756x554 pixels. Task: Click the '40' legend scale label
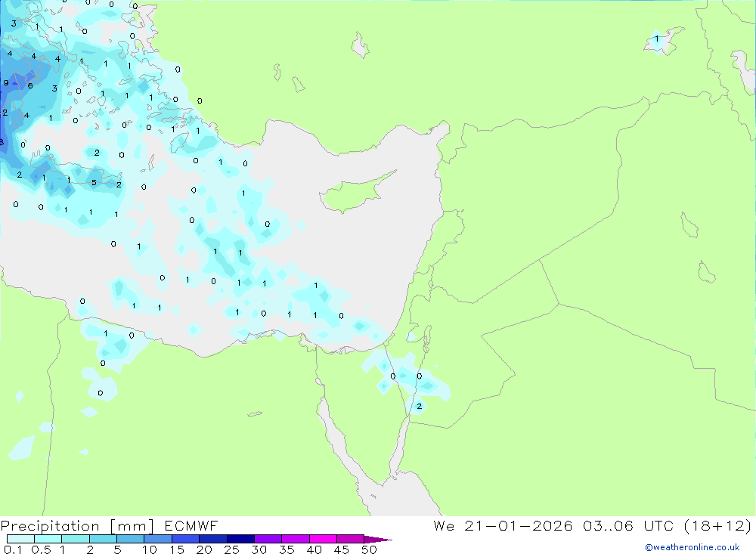click(314, 549)
